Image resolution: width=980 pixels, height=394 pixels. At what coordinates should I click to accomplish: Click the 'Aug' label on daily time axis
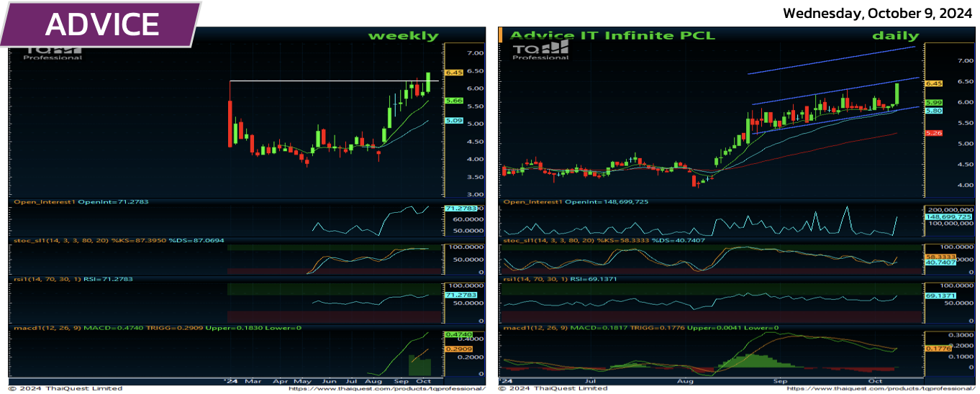[686, 381]
